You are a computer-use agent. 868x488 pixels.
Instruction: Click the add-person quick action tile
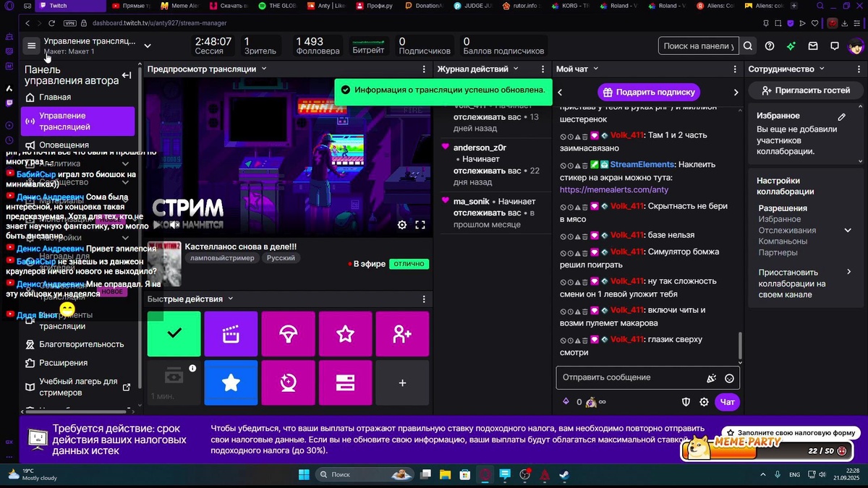coord(402,333)
